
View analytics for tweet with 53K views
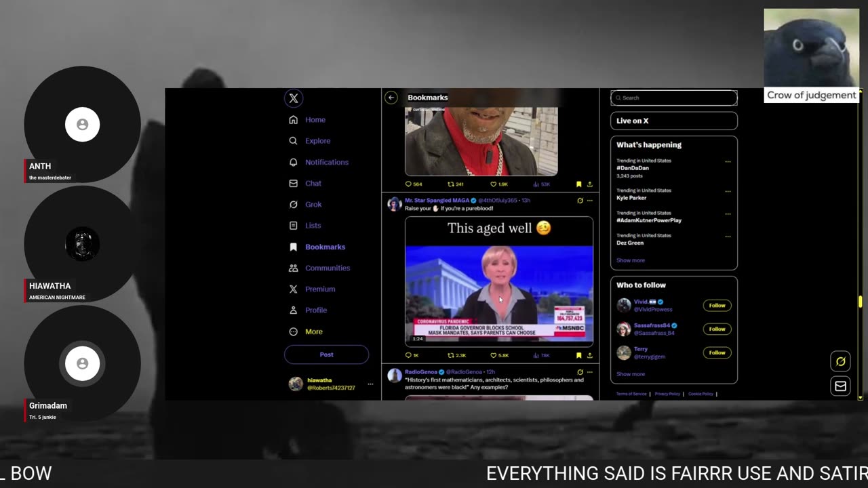pyautogui.click(x=541, y=184)
